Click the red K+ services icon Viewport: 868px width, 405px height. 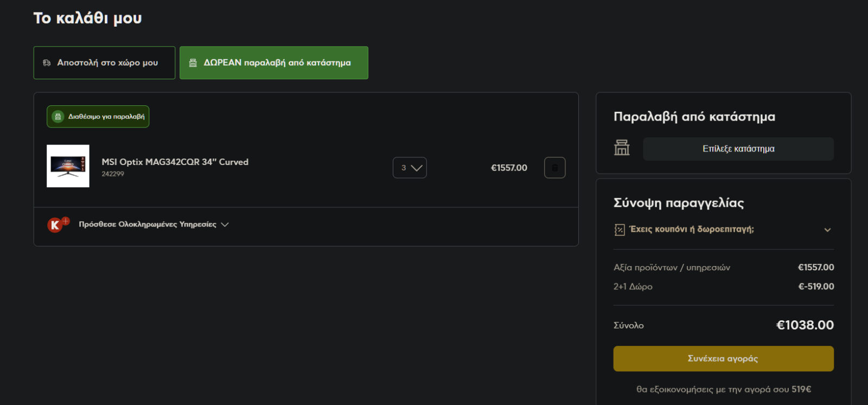pyautogui.click(x=58, y=224)
